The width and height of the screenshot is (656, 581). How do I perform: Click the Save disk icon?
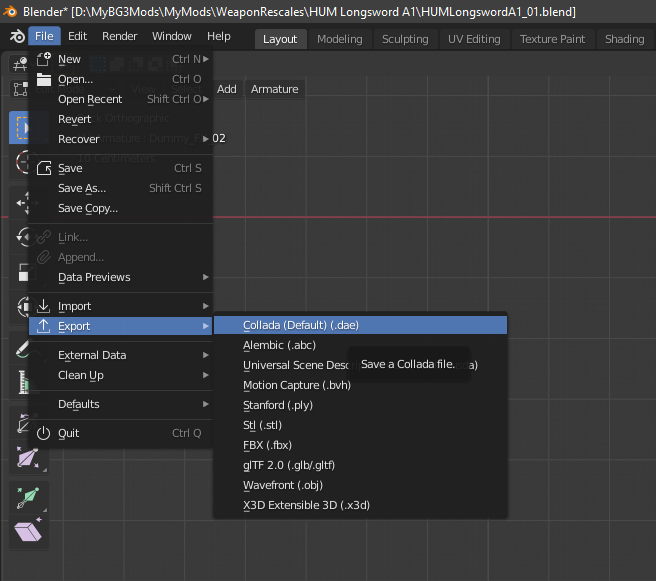tap(44, 168)
